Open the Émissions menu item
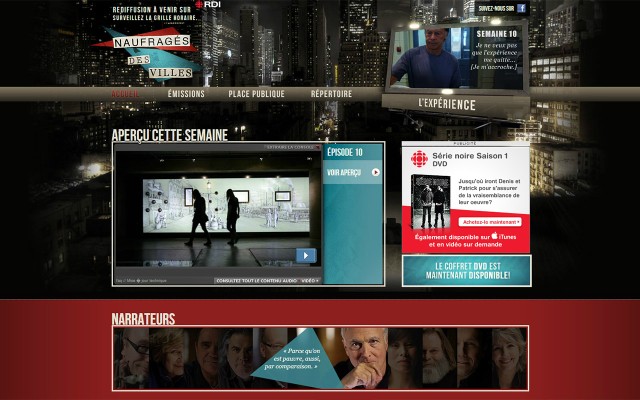This screenshot has height=400, width=640. [186, 94]
